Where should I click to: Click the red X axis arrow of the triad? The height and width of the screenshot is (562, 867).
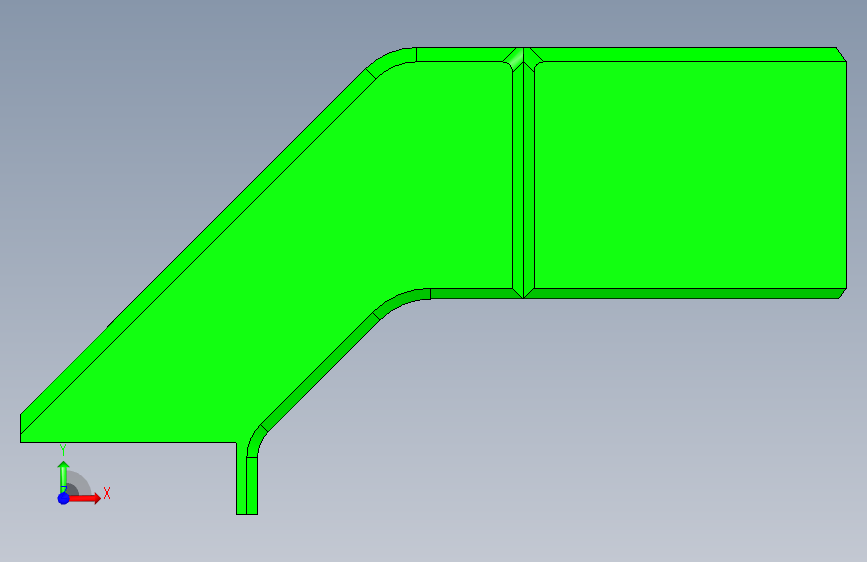pos(85,498)
